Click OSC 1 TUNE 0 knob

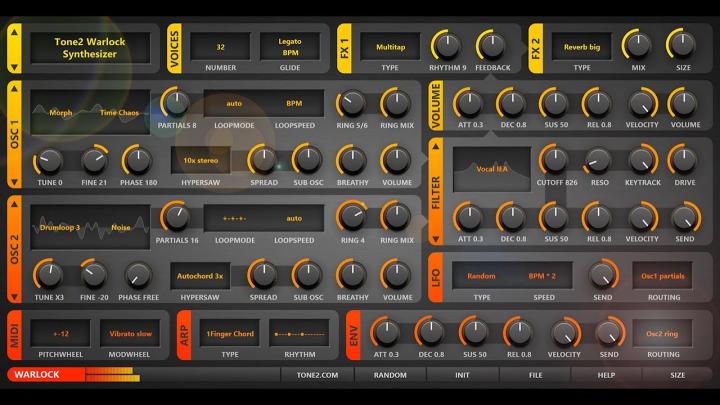49,160
